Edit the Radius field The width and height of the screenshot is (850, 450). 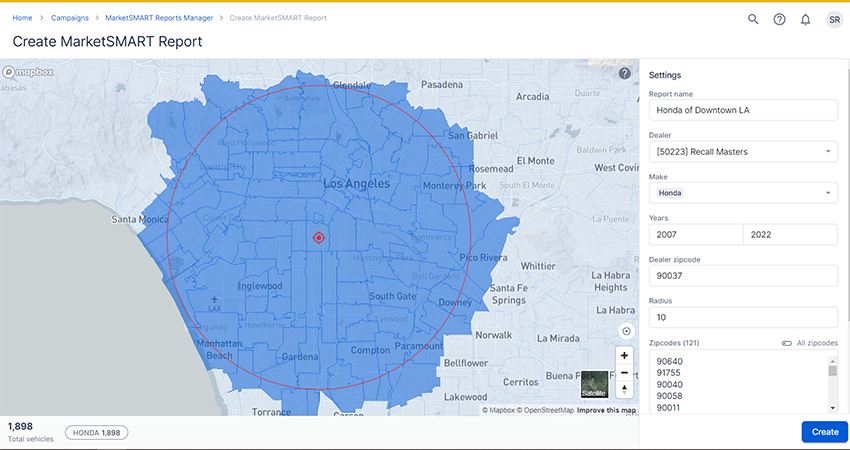(x=743, y=317)
